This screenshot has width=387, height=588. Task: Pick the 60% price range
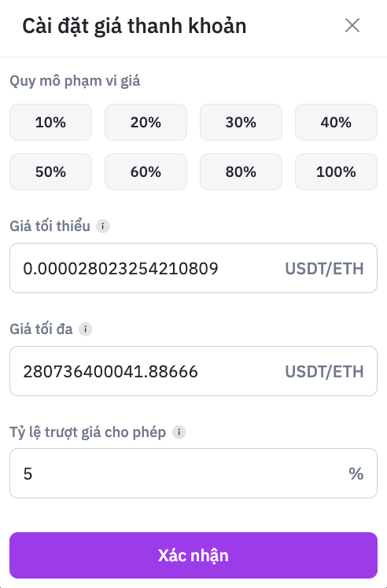tap(146, 171)
